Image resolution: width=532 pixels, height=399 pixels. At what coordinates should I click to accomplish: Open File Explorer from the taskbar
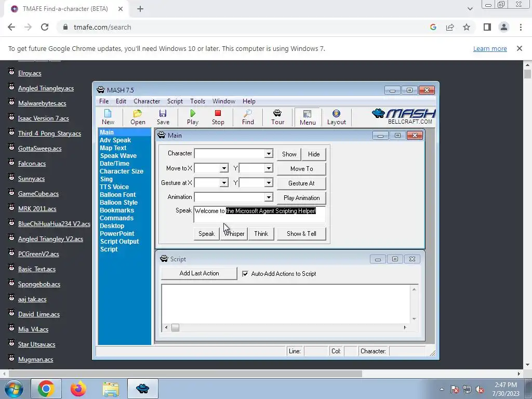tap(111, 389)
